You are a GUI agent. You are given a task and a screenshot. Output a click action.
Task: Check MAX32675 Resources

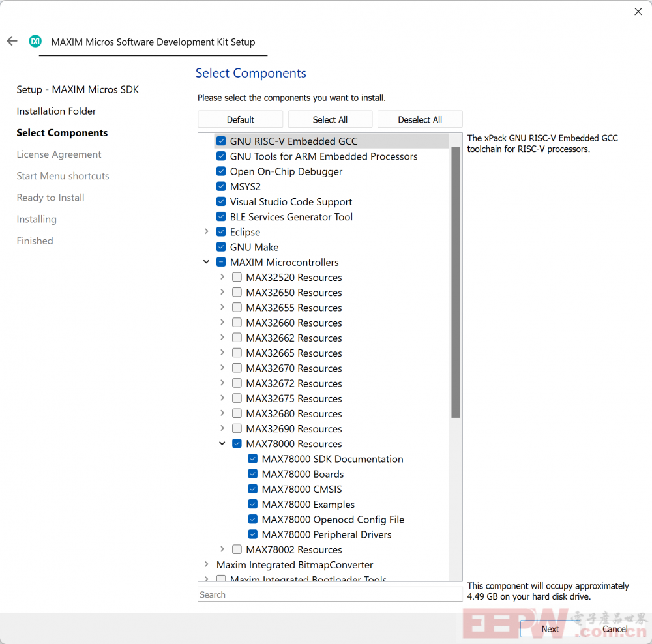pos(237,398)
